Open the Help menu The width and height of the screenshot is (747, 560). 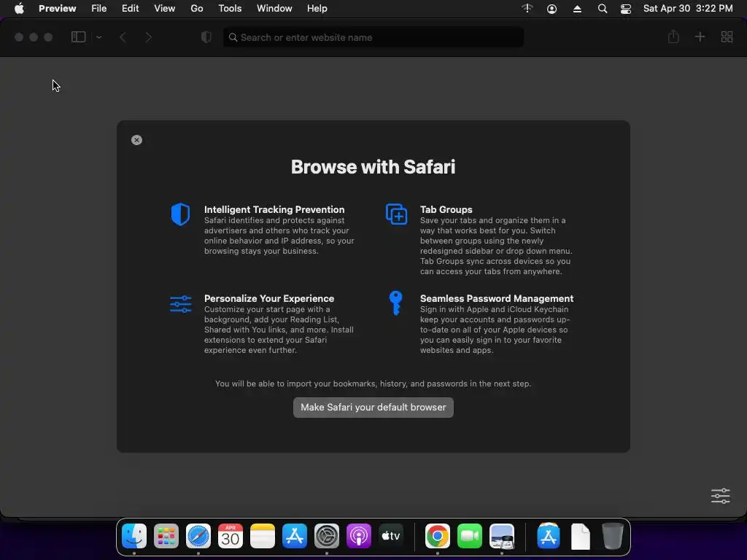(317, 9)
